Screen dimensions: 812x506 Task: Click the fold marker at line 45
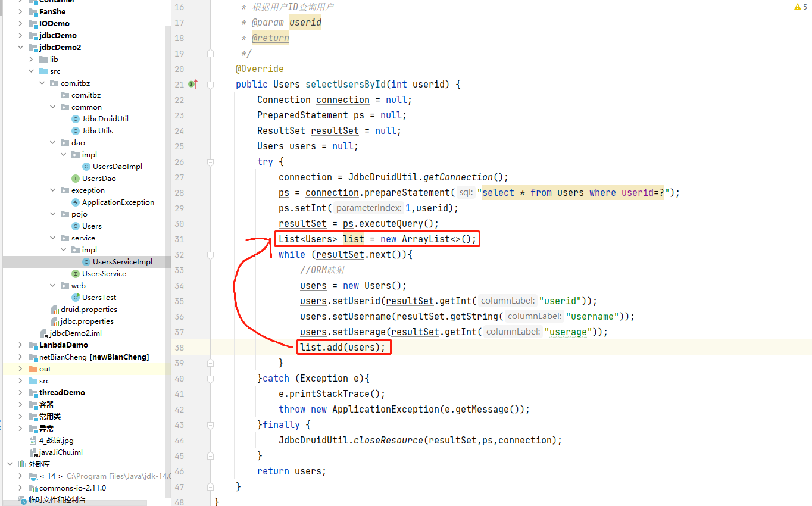point(211,456)
